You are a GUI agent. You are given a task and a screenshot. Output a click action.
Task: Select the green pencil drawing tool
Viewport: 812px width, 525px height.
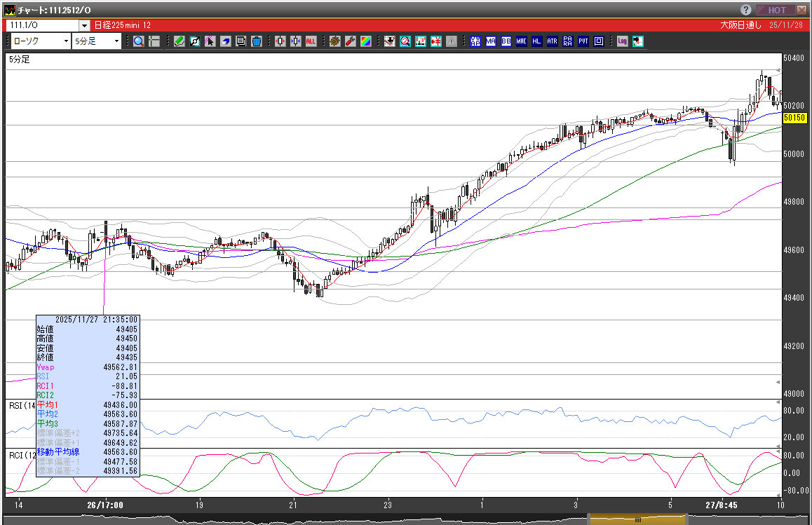click(180, 41)
